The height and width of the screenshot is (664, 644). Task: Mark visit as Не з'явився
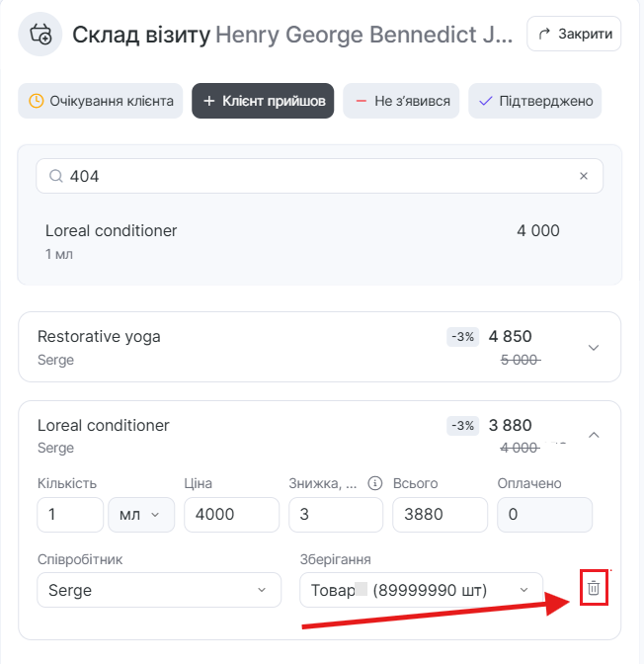(402, 101)
